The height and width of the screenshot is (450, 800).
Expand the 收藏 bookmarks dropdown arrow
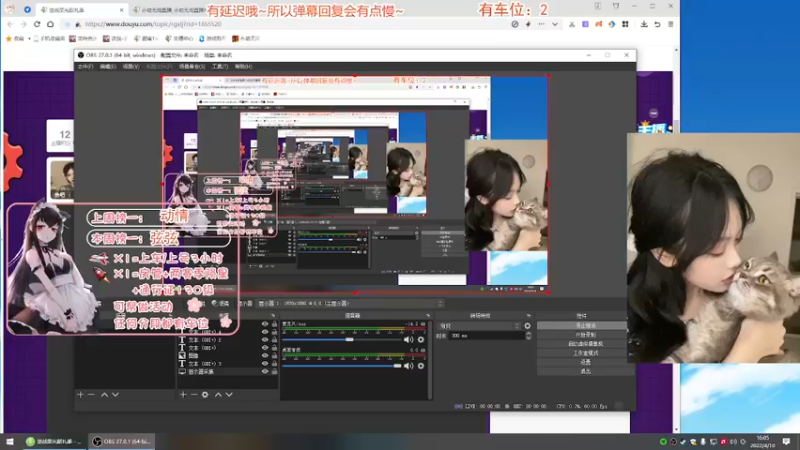click(29, 39)
